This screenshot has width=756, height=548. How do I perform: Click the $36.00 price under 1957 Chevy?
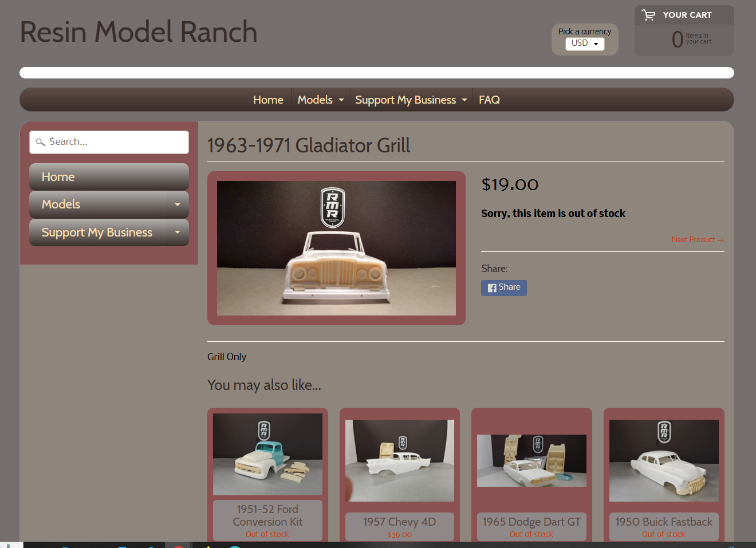coord(400,535)
